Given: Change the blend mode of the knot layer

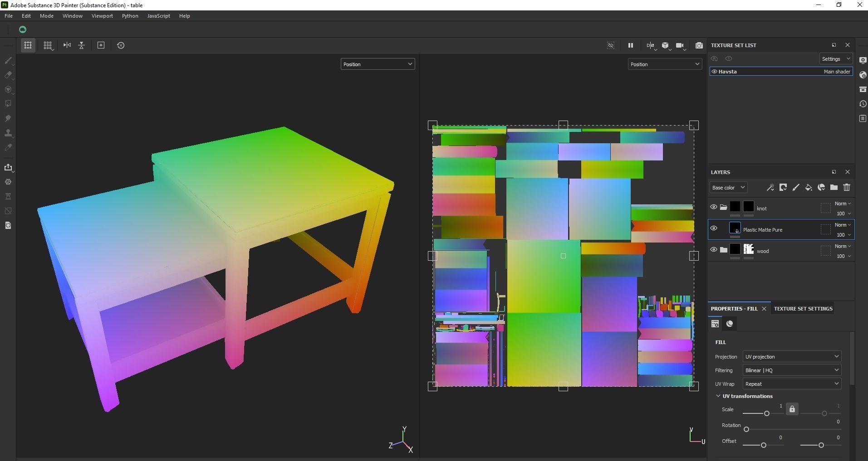Looking at the screenshot, I should pyautogui.click(x=843, y=204).
